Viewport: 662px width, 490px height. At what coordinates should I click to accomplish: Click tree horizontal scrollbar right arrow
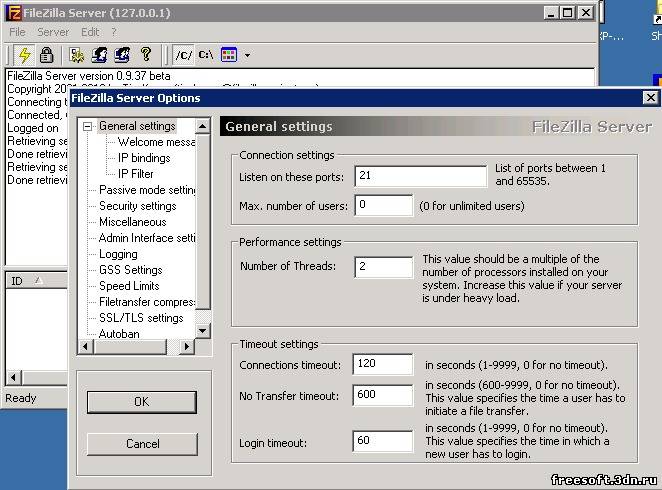(x=187, y=347)
